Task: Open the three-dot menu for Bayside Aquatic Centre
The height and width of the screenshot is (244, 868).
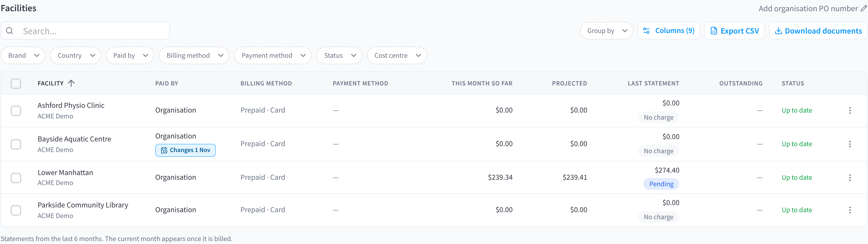Action: 850,144
